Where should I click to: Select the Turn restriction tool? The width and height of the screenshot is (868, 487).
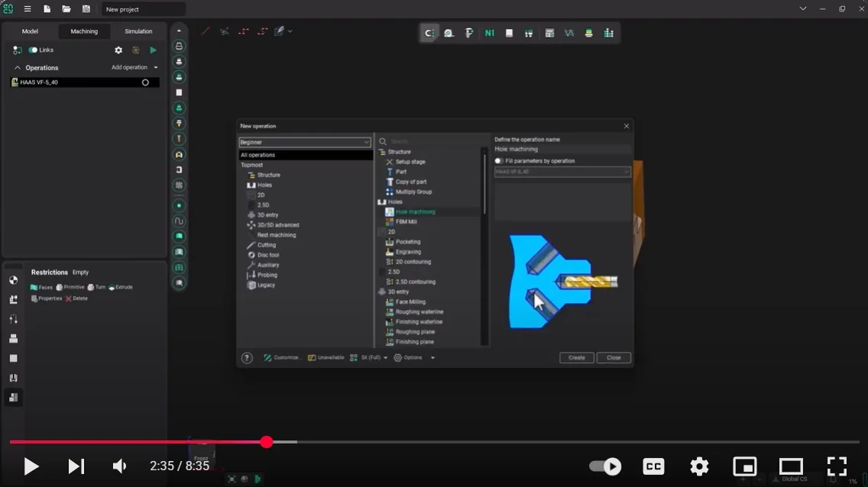(x=96, y=288)
